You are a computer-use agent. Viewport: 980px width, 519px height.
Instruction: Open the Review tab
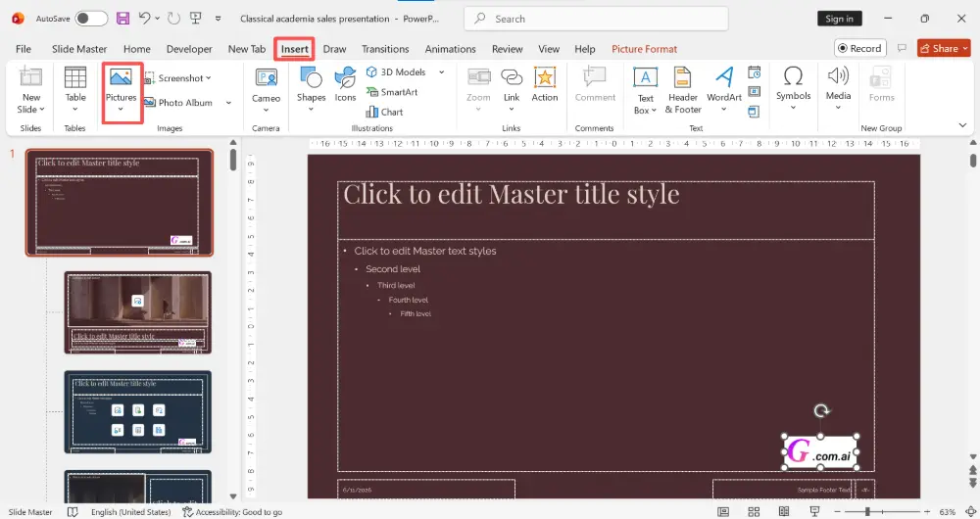click(x=507, y=49)
